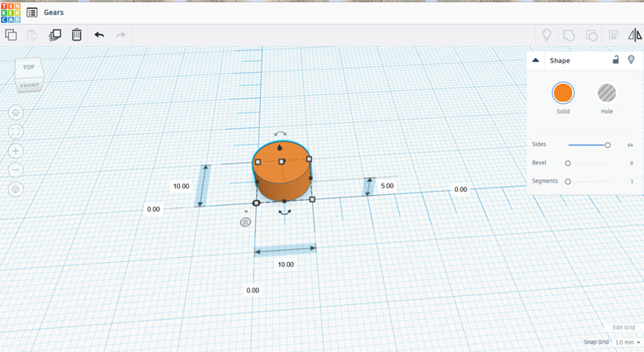Zoom out with the minus button
Image resolution: width=644 pixels, height=352 pixels.
(x=16, y=170)
